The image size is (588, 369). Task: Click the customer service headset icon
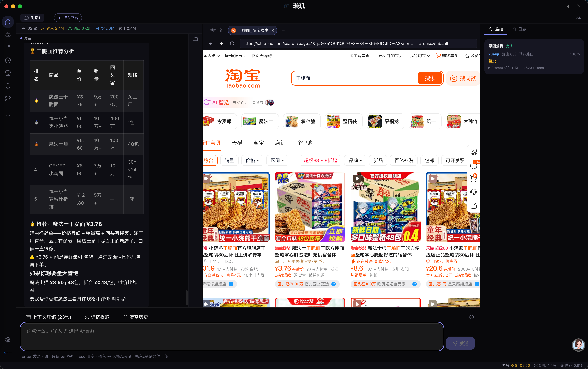tap(473, 192)
